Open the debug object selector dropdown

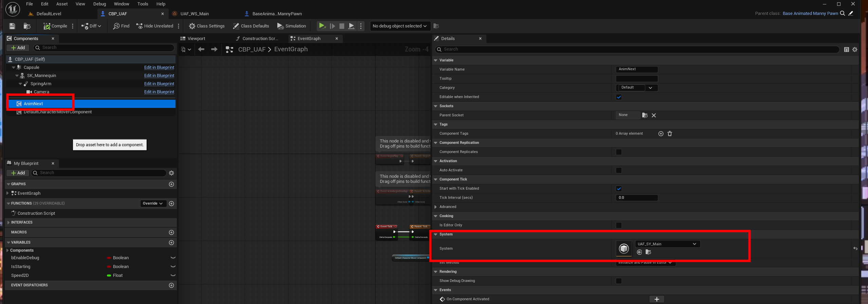[x=400, y=26]
